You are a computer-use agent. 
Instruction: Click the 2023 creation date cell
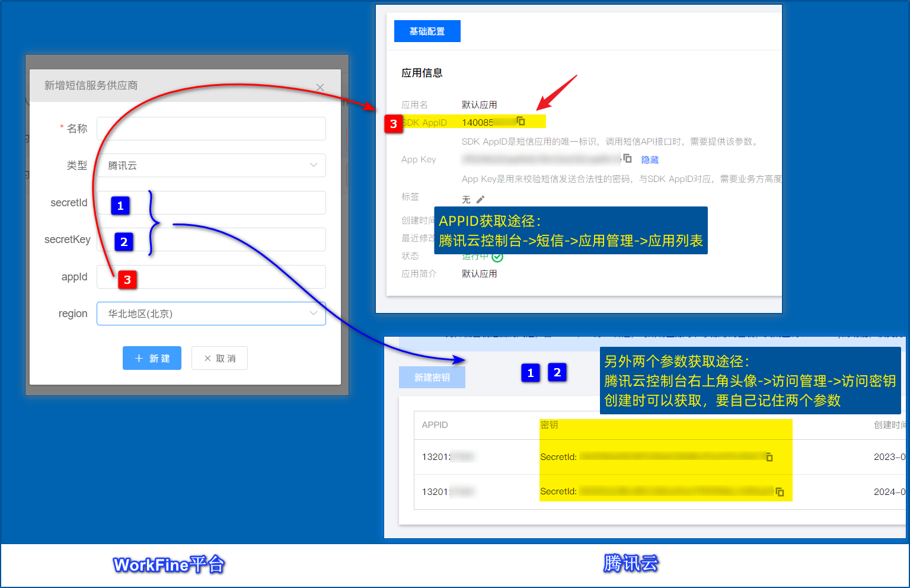pos(889,457)
